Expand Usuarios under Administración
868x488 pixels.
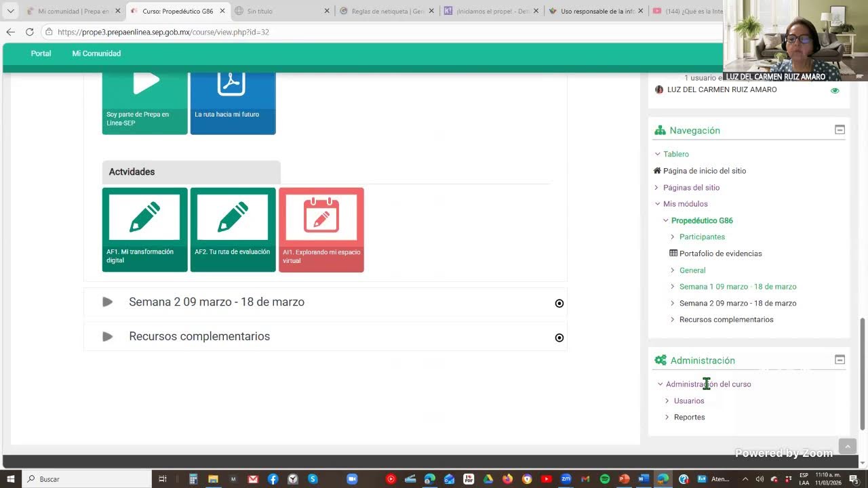pos(667,401)
